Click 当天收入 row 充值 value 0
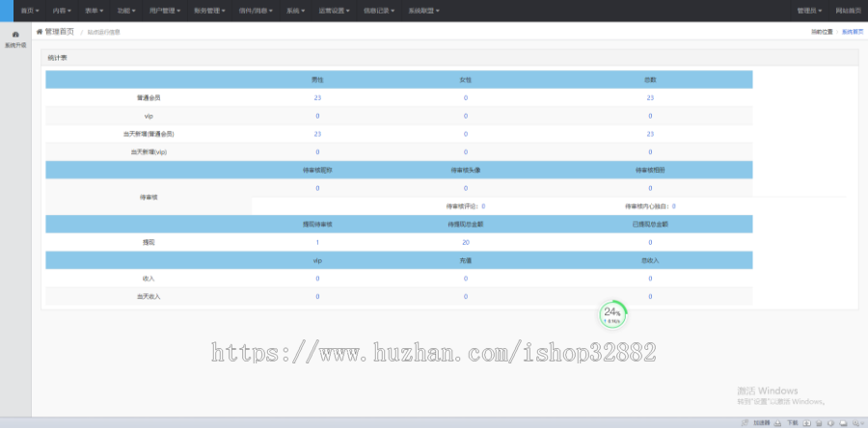The width and height of the screenshot is (868, 429). (x=466, y=297)
